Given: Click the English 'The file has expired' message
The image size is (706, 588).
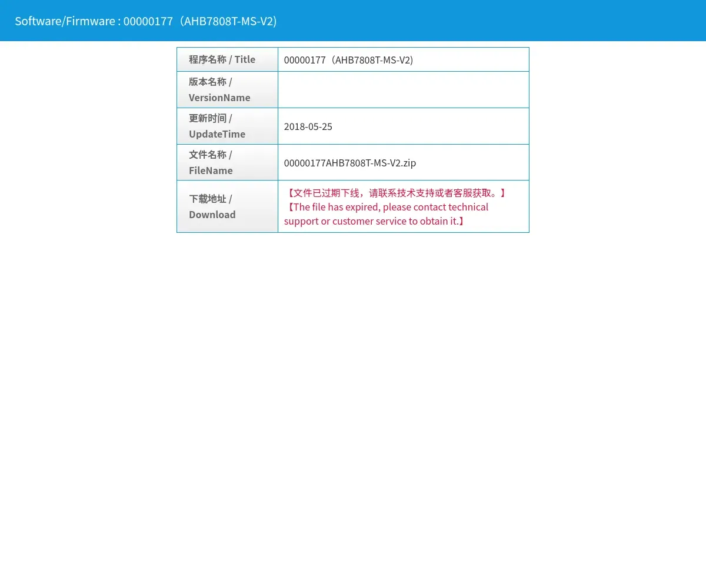Looking at the screenshot, I should pyautogui.click(x=387, y=214).
